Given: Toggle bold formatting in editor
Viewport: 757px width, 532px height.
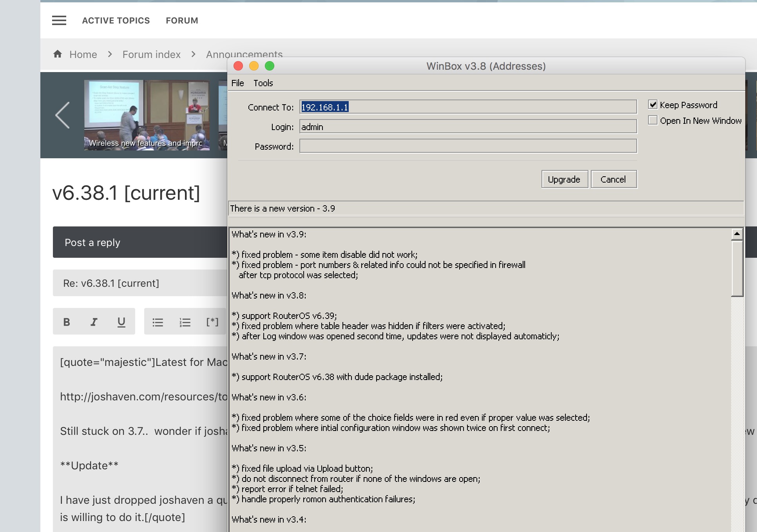Looking at the screenshot, I should [x=67, y=322].
